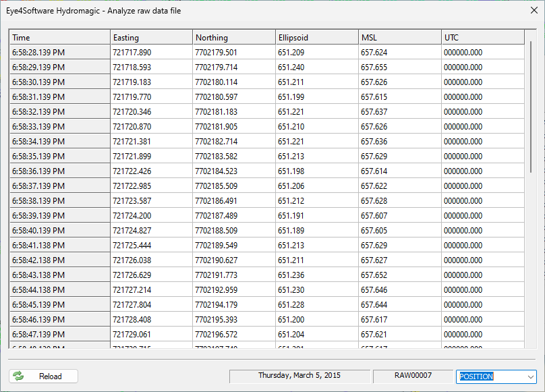Click the MSL column header
The width and height of the screenshot is (545, 392).
[400, 38]
